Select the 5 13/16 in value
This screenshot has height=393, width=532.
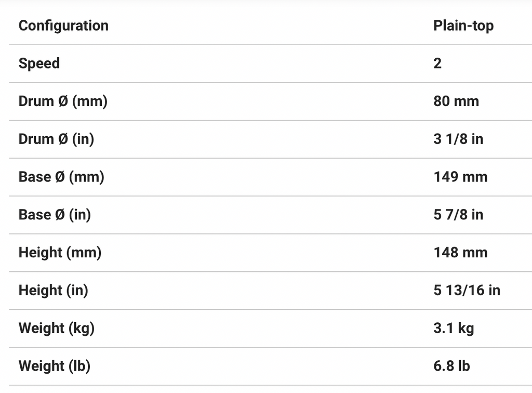467,291
